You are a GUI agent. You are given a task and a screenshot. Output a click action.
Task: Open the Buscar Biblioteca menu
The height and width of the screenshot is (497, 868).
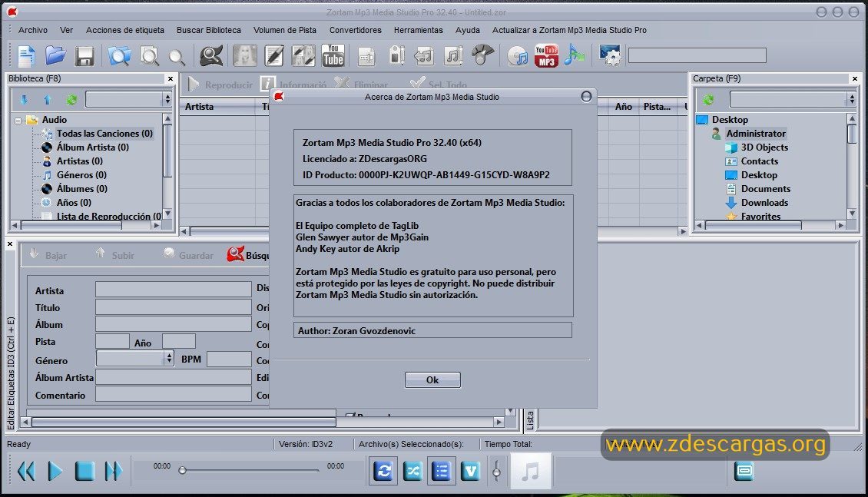(x=209, y=30)
